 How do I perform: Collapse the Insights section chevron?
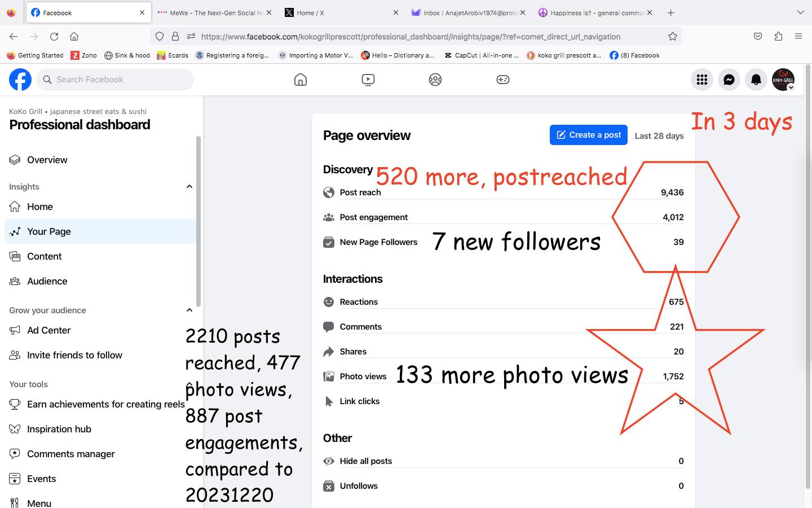(189, 186)
